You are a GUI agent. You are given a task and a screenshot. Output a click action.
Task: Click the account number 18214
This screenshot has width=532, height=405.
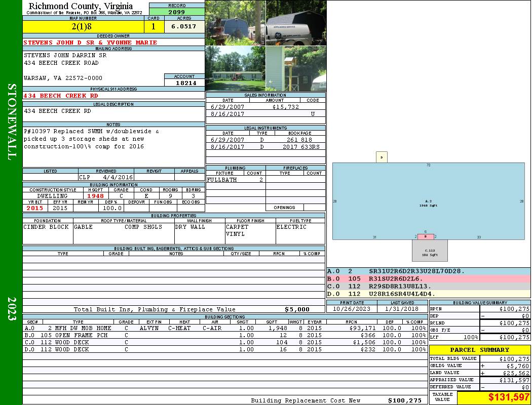coord(184,83)
